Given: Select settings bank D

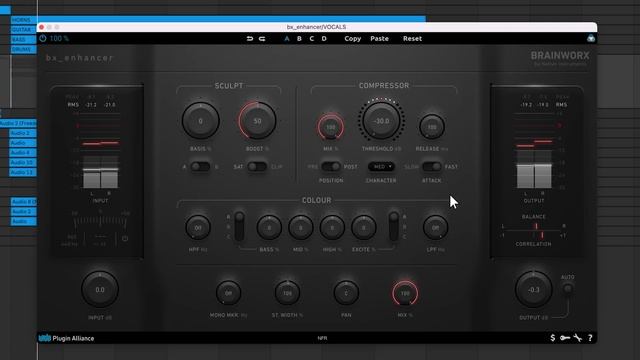Looking at the screenshot, I should coord(324,38).
